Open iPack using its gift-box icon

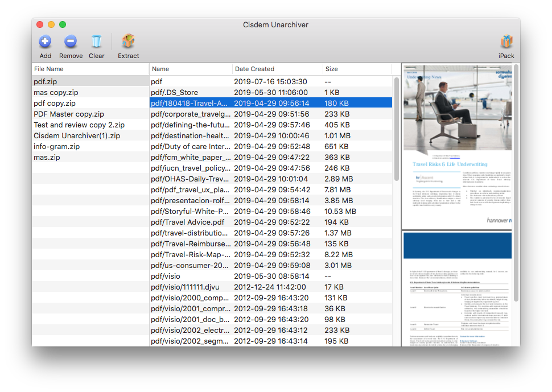(506, 40)
